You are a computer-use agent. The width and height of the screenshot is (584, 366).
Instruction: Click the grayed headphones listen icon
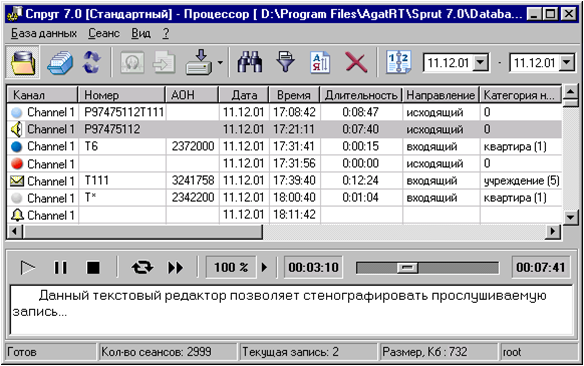pyautogui.click(x=132, y=62)
